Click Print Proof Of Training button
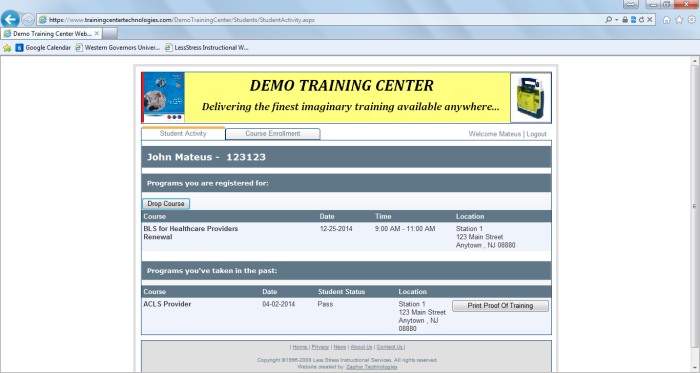Viewport: 700px width, 373px height. 500,306
